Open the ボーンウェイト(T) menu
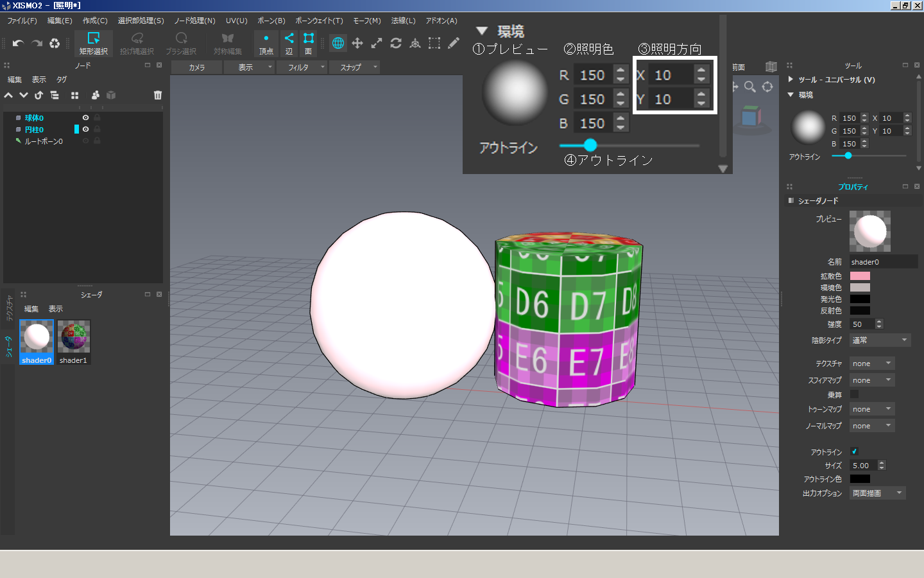This screenshot has height=578, width=924. click(319, 21)
